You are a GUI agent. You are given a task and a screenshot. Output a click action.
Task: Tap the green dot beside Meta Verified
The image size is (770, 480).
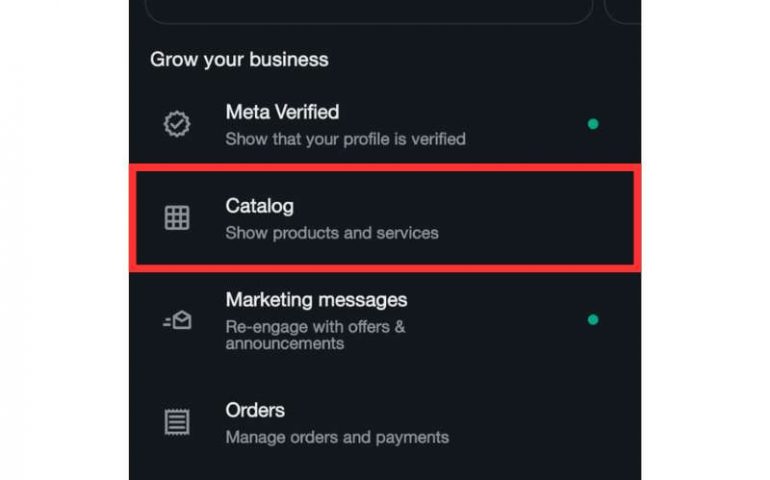593,124
